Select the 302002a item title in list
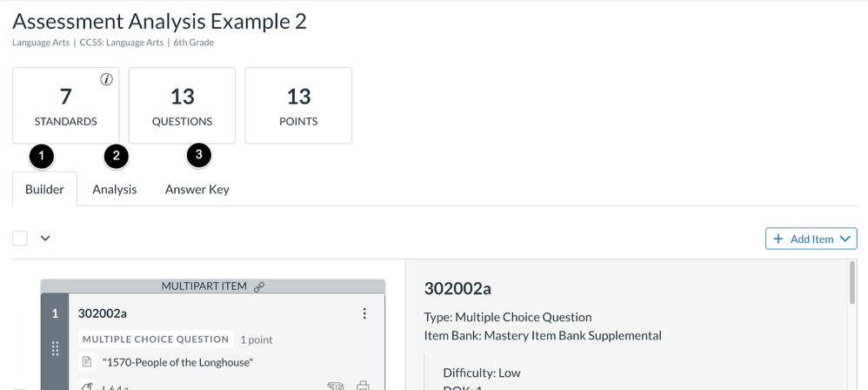868x390 pixels. pos(103,313)
